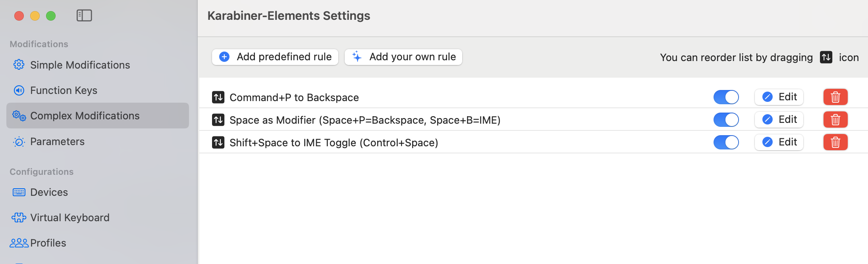Click the Virtual Keyboard puzzle icon
The image size is (868, 264).
click(x=19, y=218)
